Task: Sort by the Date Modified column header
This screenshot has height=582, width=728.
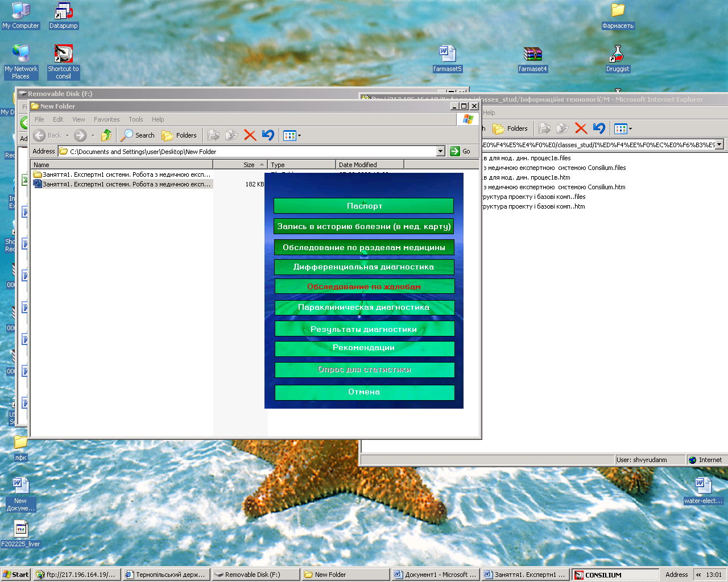Action: [x=370, y=165]
